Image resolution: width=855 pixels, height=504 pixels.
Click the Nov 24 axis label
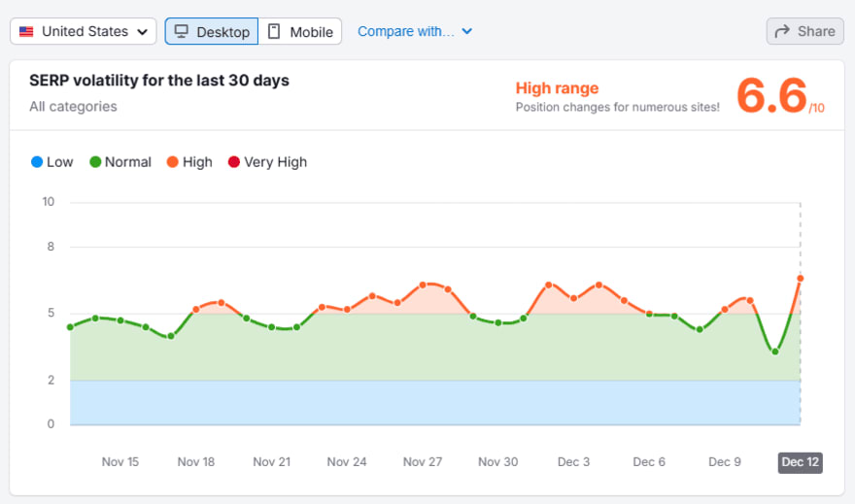(347, 462)
